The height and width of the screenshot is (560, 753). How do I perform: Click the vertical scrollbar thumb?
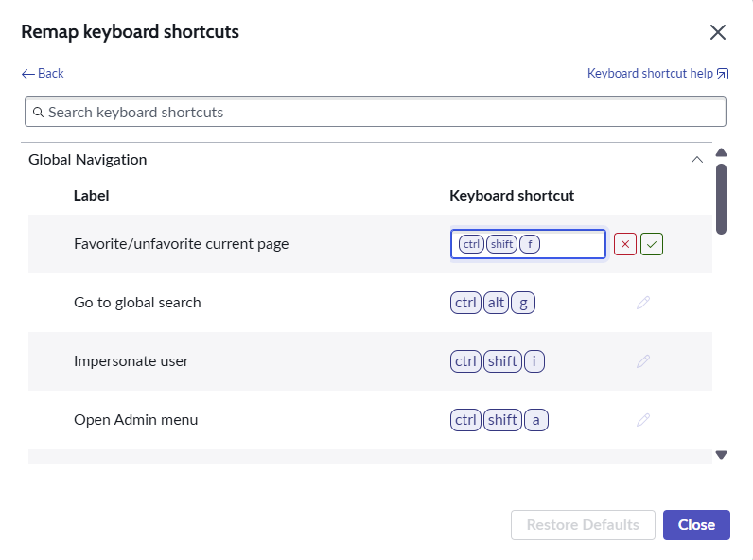coord(721,199)
